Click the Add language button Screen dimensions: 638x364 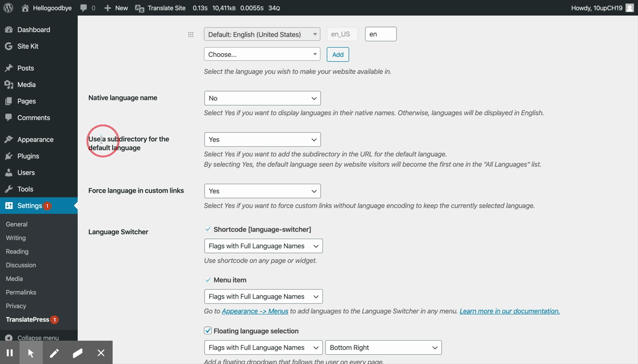click(x=338, y=54)
